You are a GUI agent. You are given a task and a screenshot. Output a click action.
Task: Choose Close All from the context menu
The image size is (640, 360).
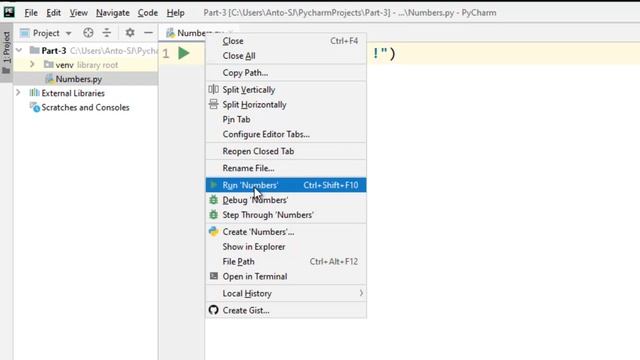pyautogui.click(x=286, y=56)
